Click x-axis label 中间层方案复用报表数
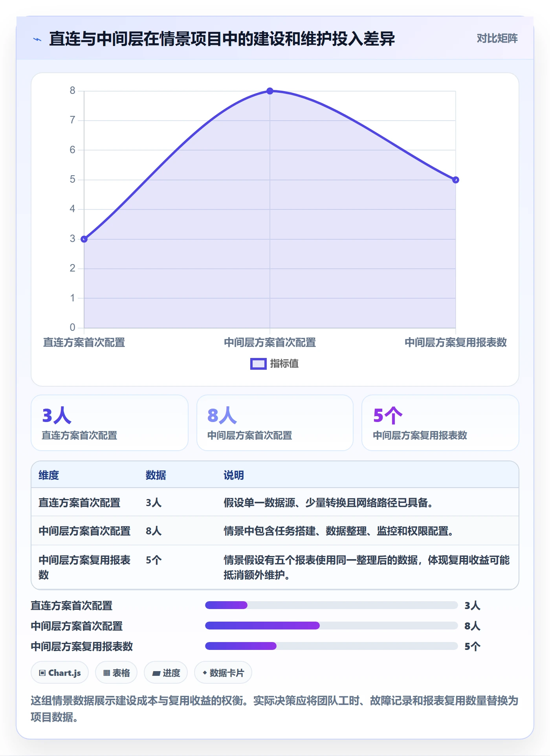 (x=456, y=343)
